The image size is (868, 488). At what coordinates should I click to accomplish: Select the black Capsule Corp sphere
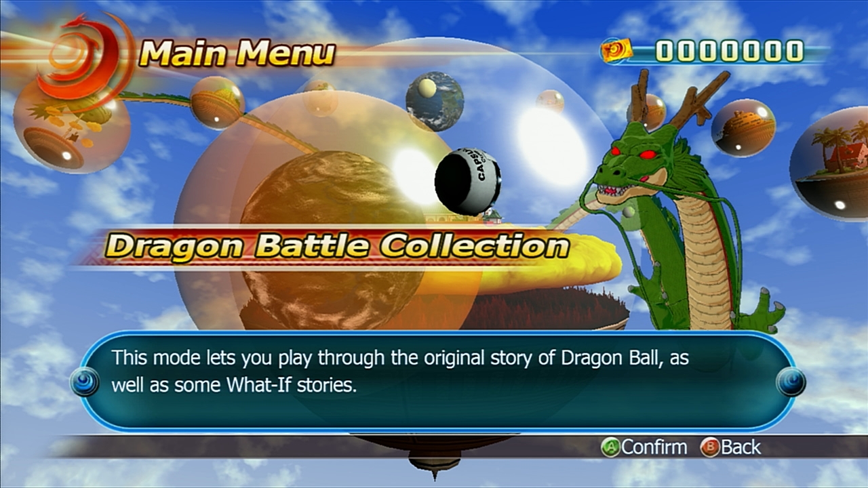click(x=468, y=182)
